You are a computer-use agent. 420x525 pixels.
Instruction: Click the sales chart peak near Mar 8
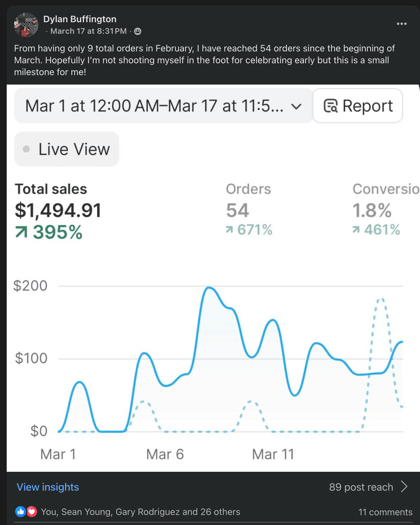(x=209, y=287)
